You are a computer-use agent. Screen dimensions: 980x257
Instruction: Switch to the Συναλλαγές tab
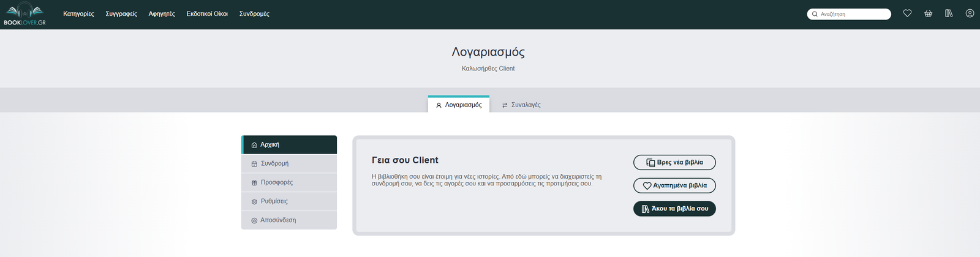point(521,105)
